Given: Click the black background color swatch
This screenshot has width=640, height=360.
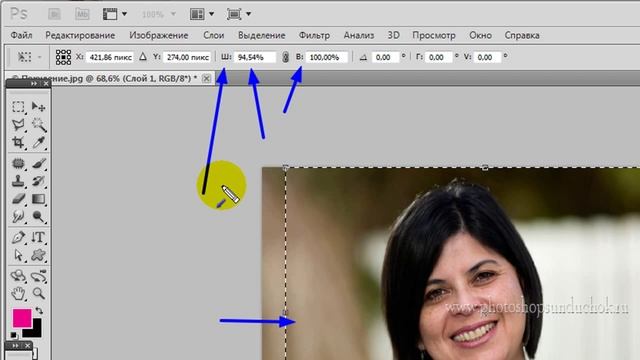Looking at the screenshot, I should click(x=36, y=331).
